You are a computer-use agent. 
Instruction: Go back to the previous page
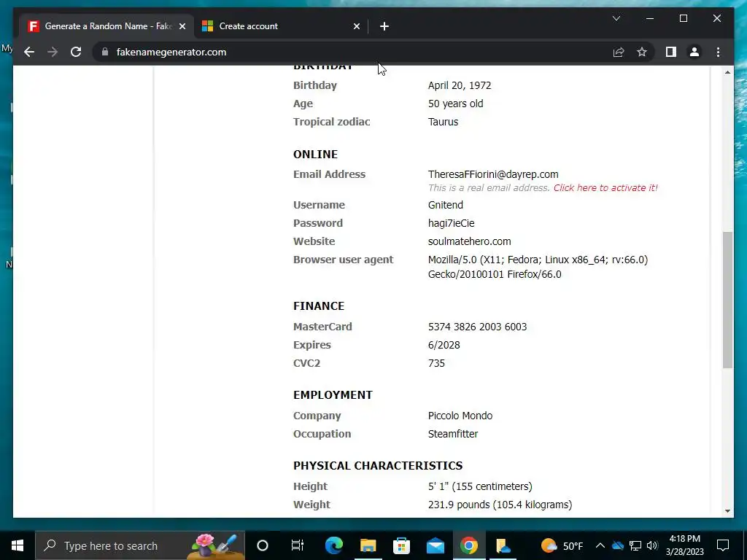pos(29,52)
